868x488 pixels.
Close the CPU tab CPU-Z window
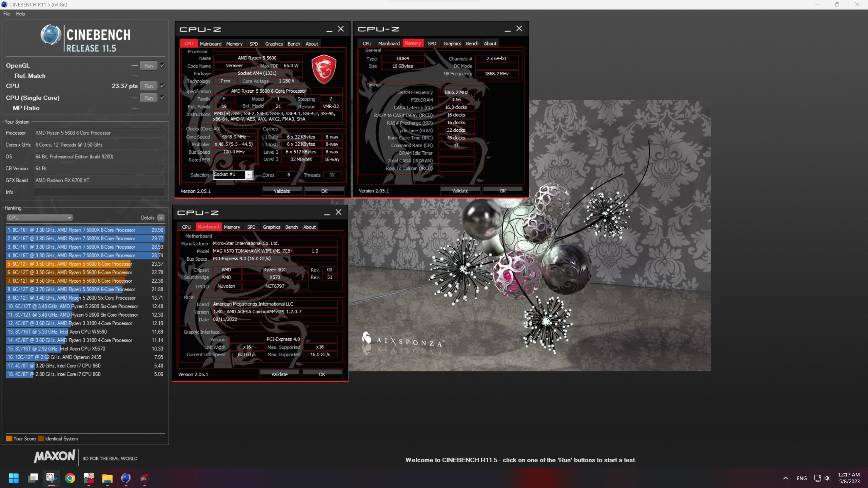pos(341,29)
